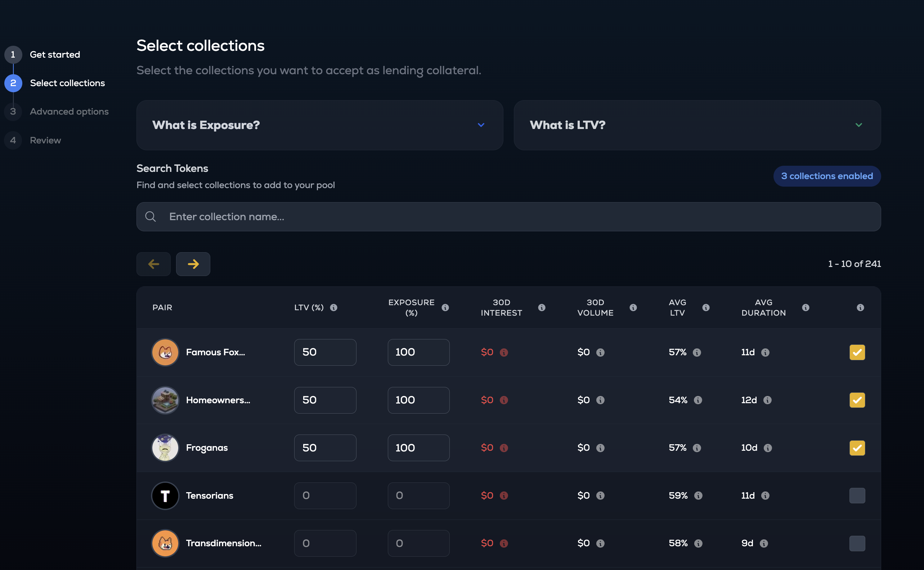
Task: Click info icon next to 30D Interest header
Action: click(542, 308)
